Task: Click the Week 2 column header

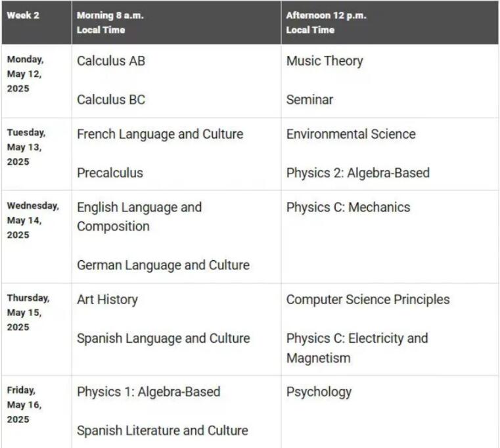Action: (x=23, y=16)
